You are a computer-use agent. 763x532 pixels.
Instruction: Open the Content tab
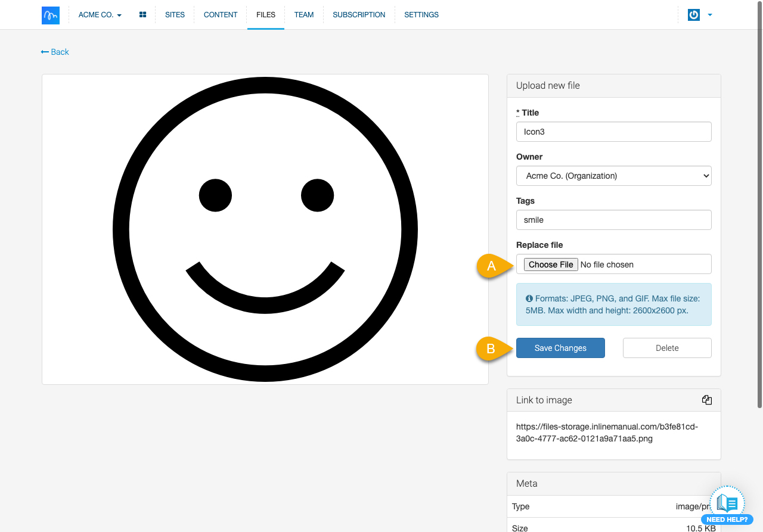[x=221, y=15]
